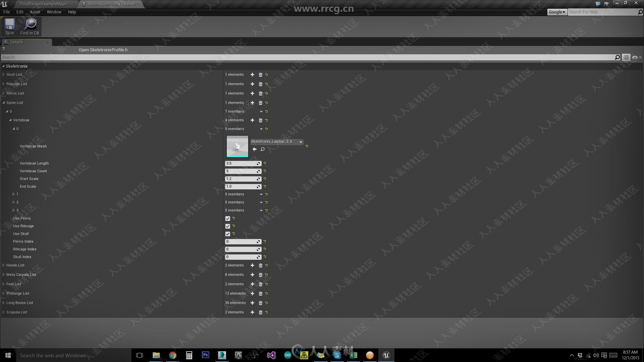Image resolution: width=644 pixels, height=362 pixels.
Task: Select the Details panel tab
Action: click(x=26, y=42)
